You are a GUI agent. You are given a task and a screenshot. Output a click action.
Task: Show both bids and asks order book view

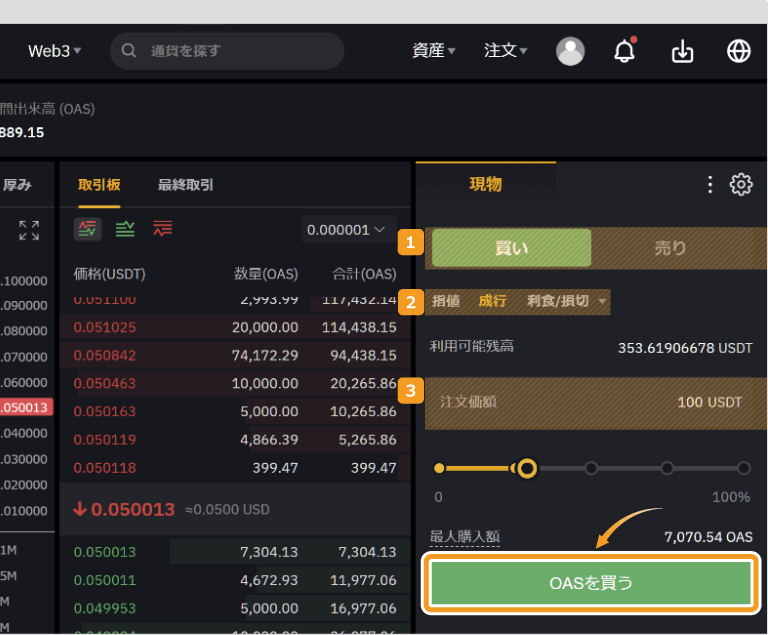coord(88,229)
